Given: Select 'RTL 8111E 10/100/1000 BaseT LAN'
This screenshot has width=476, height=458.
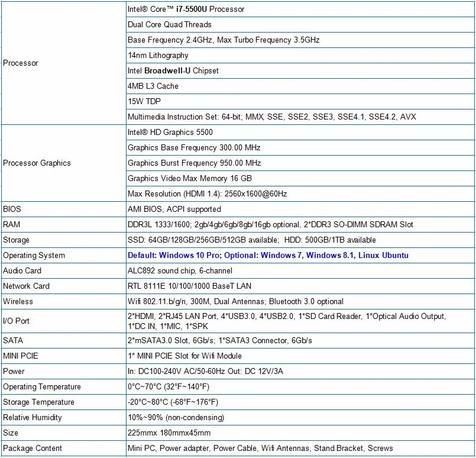Looking at the screenshot, I should (x=300, y=286).
